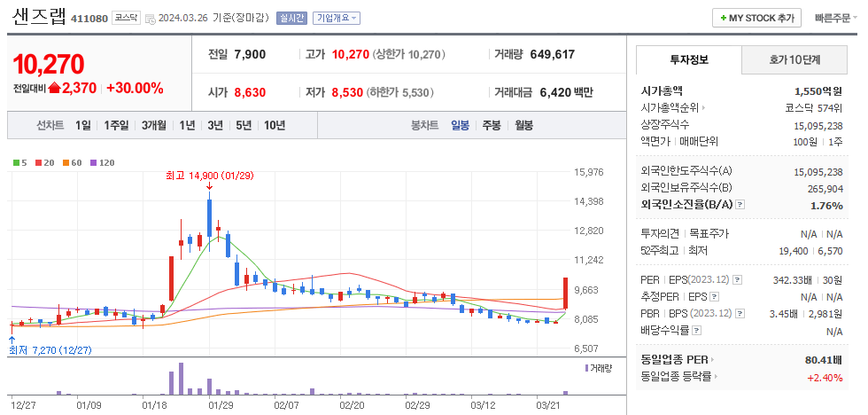The image size is (868, 415).
Task: Click the 60-day moving average orange legend
Action: click(72, 163)
